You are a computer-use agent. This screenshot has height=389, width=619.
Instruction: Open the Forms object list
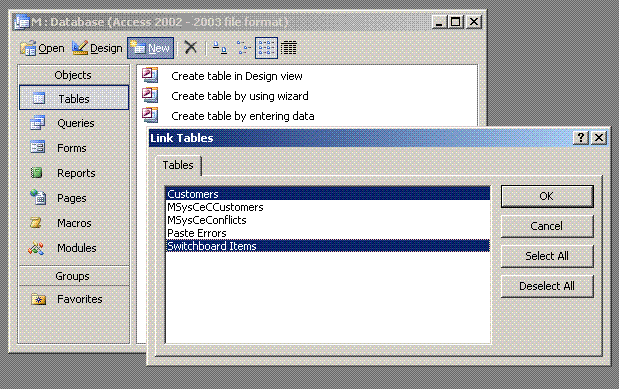(x=74, y=148)
